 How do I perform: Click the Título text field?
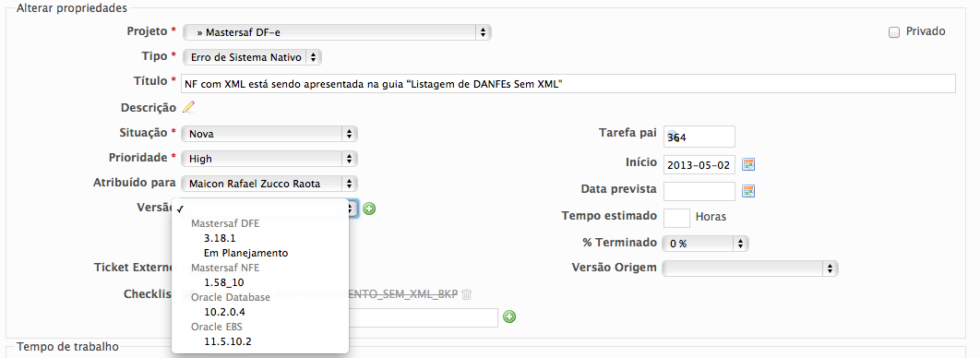[568, 83]
